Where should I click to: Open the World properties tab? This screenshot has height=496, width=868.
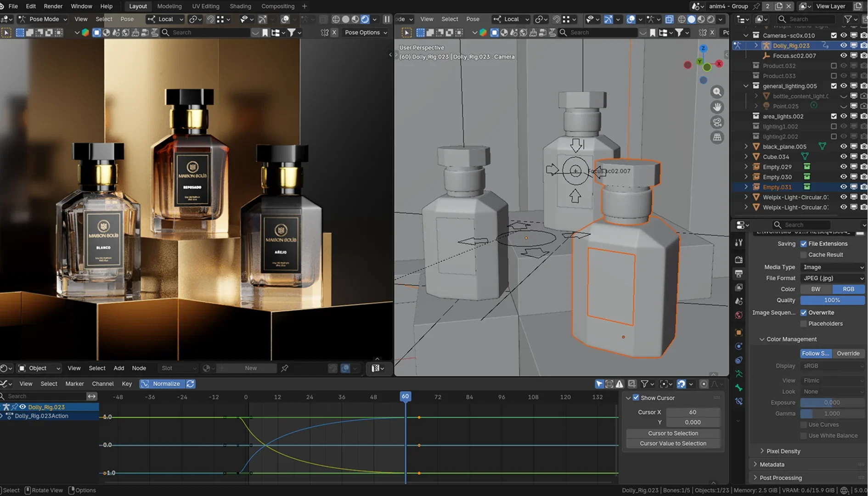click(x=738, y=315)
